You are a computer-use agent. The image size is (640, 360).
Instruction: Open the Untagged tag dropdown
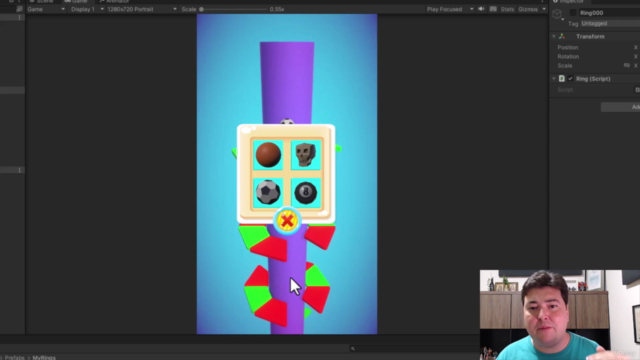pyautogui.click(x=610, y=23)
